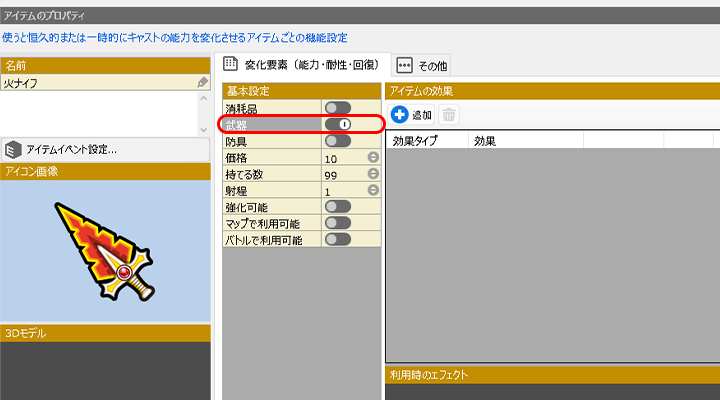Viewport: 720px width, 400px height.
Task: Click the アイテムイベント設定 icon
Action: tap(13, 149)
